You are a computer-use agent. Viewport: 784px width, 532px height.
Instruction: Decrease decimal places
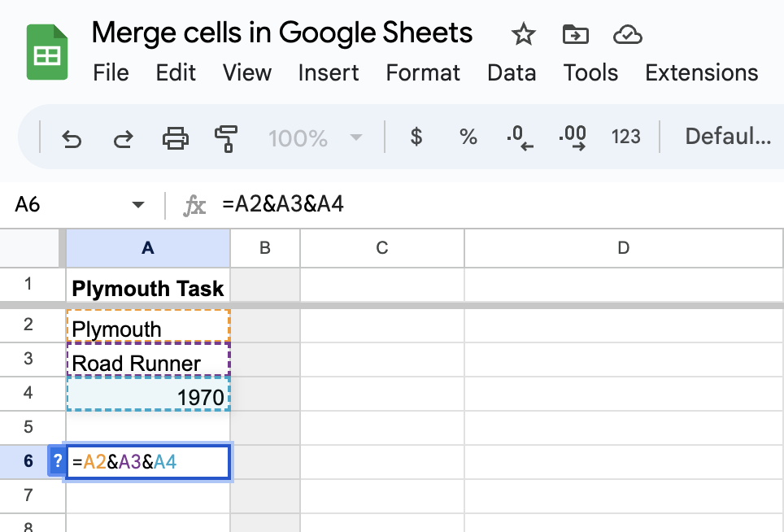point(520,137)
